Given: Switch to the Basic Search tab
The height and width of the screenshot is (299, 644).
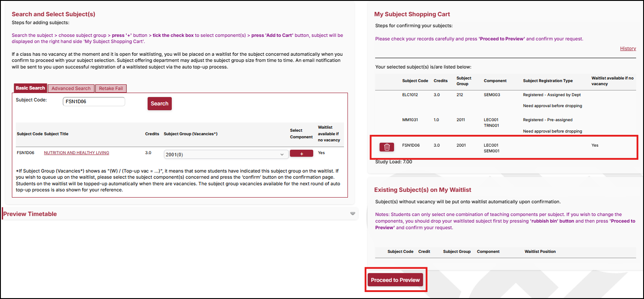Looking at the screenshot, I should coord(30,88).
